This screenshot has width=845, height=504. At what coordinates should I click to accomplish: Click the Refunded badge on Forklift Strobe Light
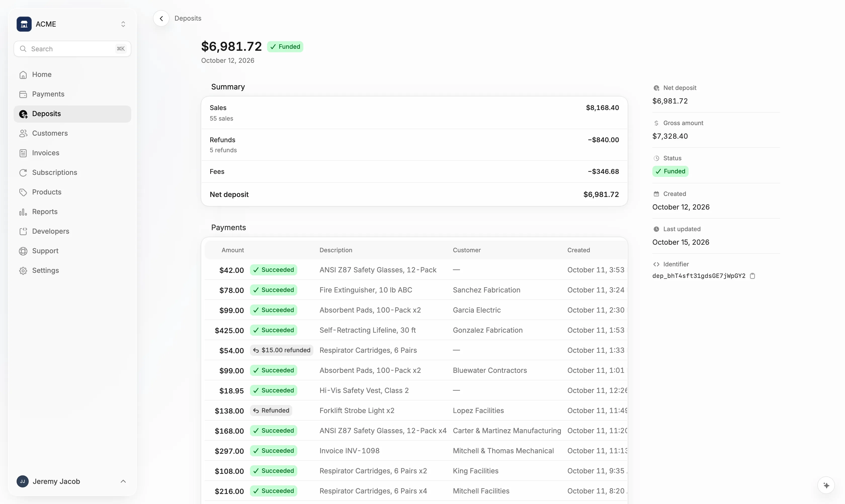[271, 410]
